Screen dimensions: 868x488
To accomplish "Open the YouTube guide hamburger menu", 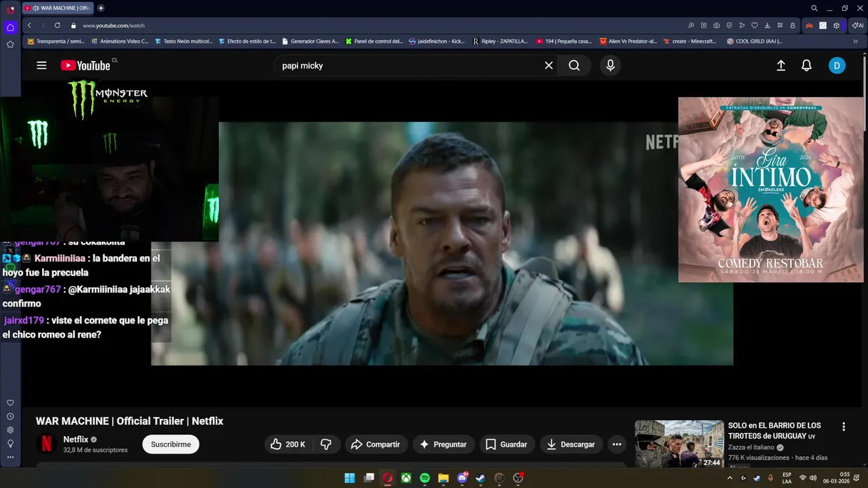I will pos(41,66).
